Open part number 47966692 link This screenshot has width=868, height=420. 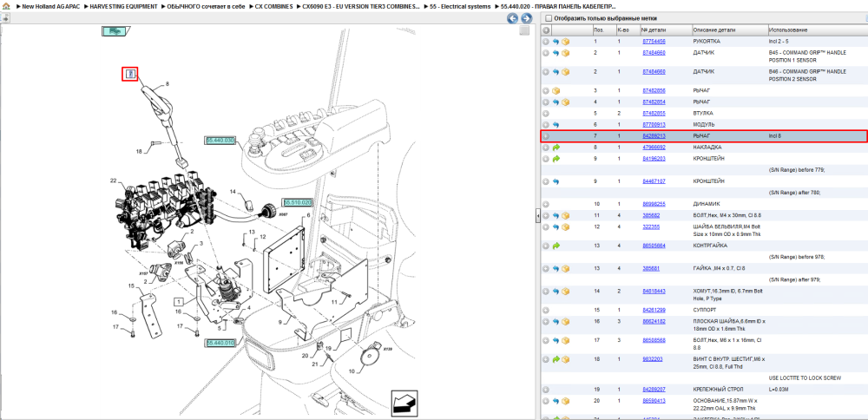coord(654,148)
